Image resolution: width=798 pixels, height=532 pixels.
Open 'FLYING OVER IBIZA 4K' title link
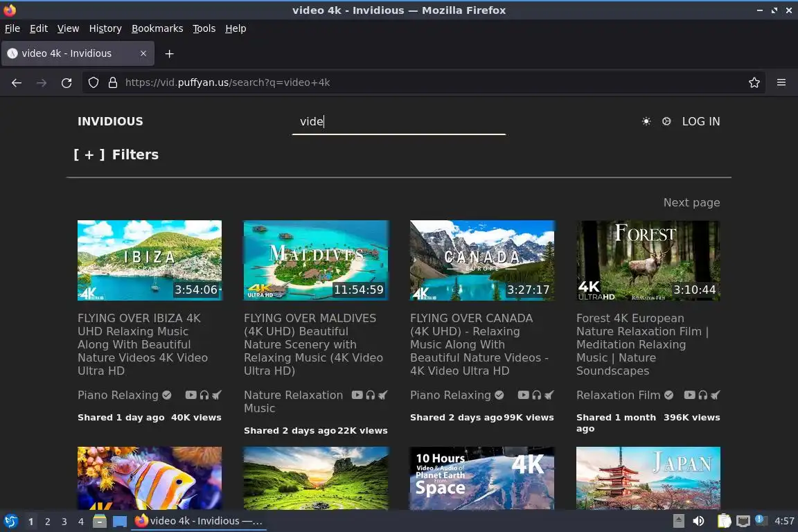click(x=143, y=345)
